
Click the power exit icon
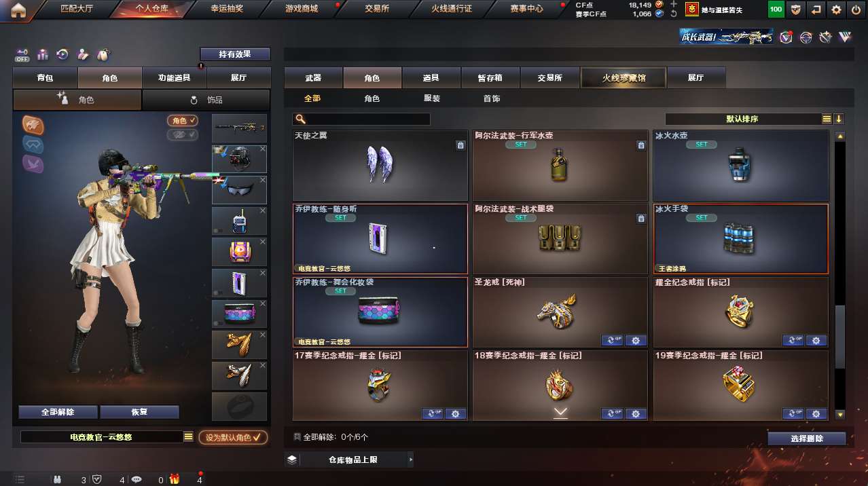click(x=855, y=10)
